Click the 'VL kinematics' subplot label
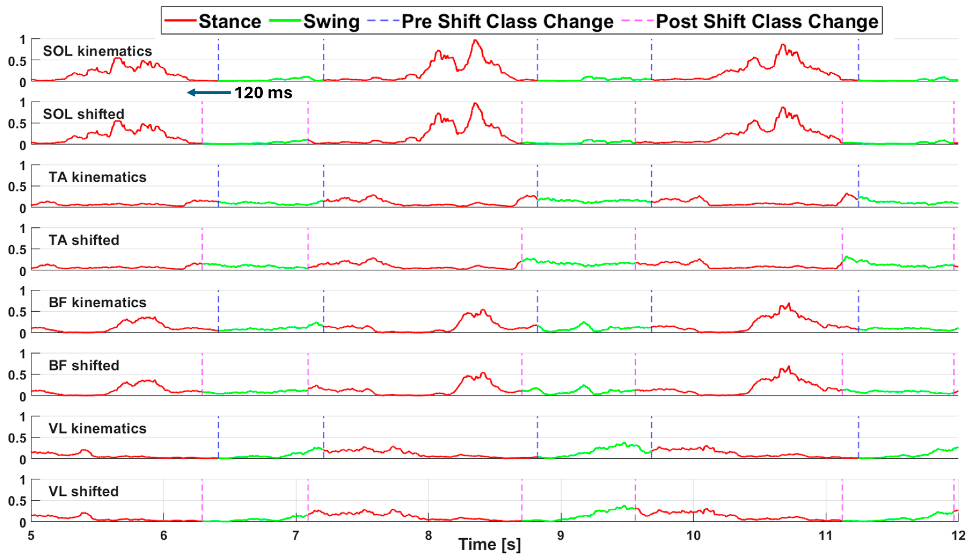Viewport: 972px width, 560px height. [x=97, y=429]
